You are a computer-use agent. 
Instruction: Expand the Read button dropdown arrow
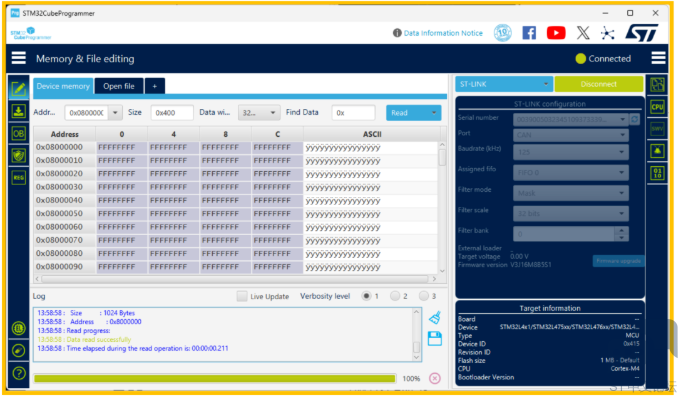click(434, 113)
